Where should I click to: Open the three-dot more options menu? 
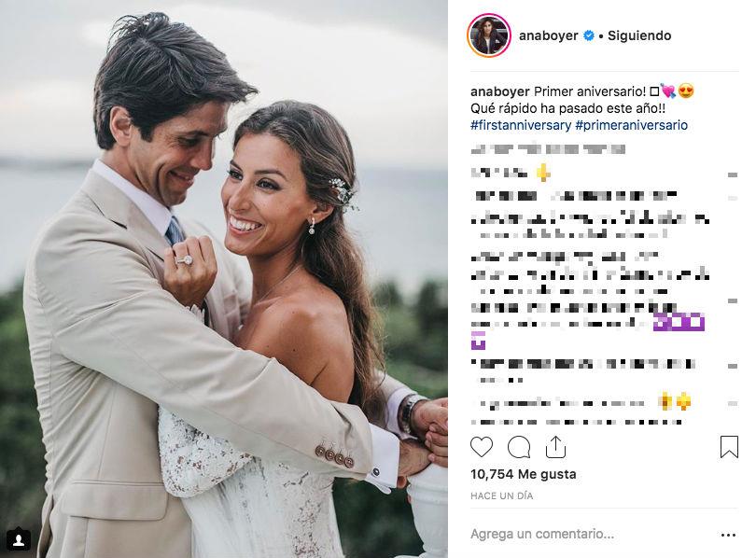pyautogui.click(x=728, y=535)
